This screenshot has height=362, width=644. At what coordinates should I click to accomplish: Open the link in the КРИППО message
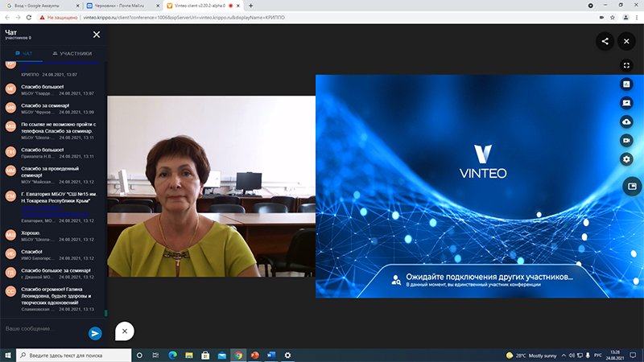60,66
